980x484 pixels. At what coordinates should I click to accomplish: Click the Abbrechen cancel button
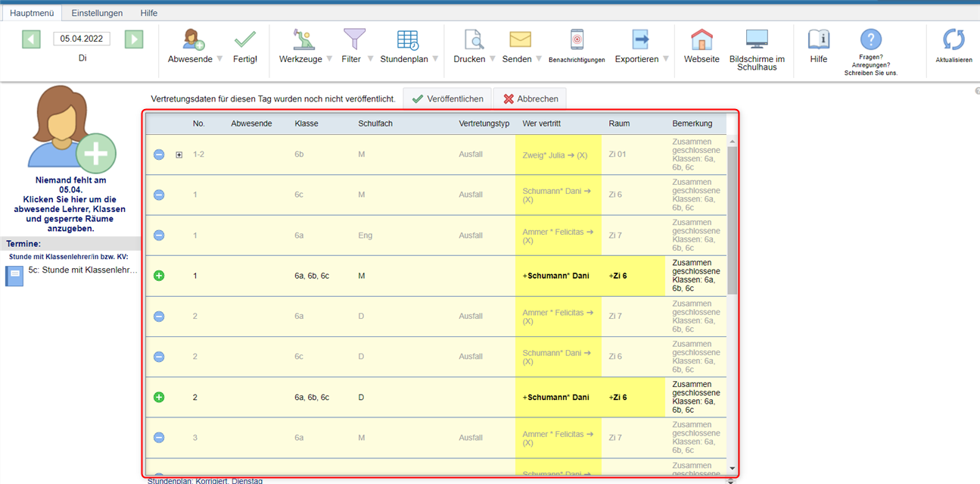click(x=530, y=99)
